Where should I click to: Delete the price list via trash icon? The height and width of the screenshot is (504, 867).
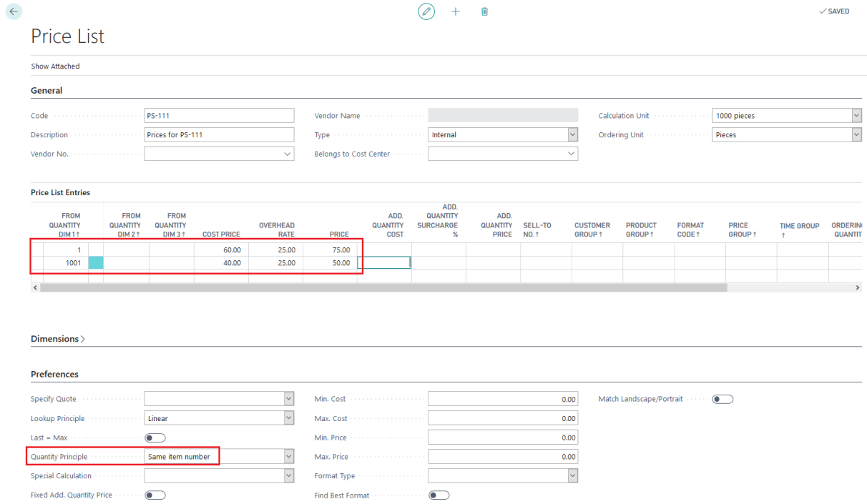484,11
